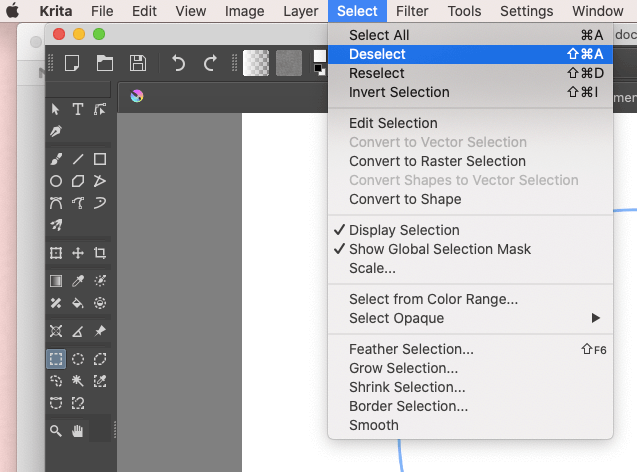Select the Similar Color Selection tool

(x=100, y=381)
